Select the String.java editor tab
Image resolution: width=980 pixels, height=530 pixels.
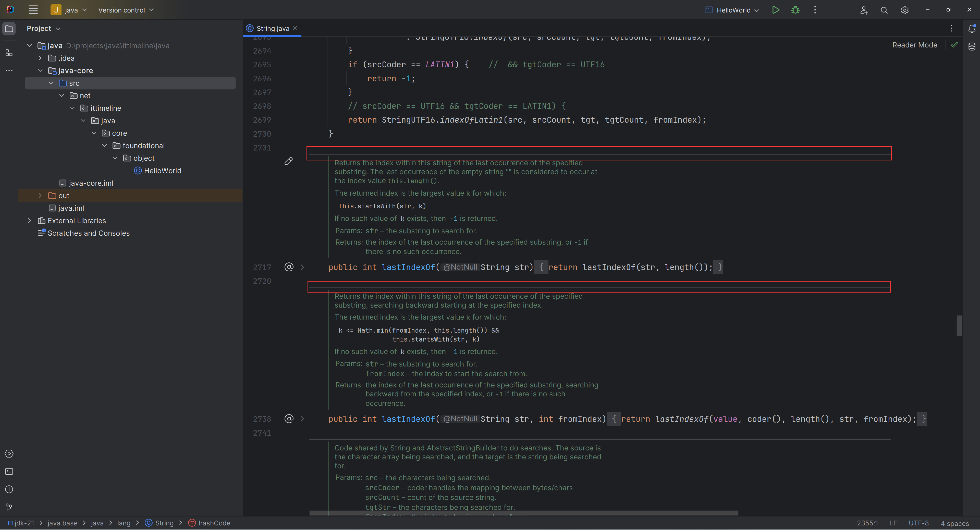pyautogui.click(x=272, y=29)
